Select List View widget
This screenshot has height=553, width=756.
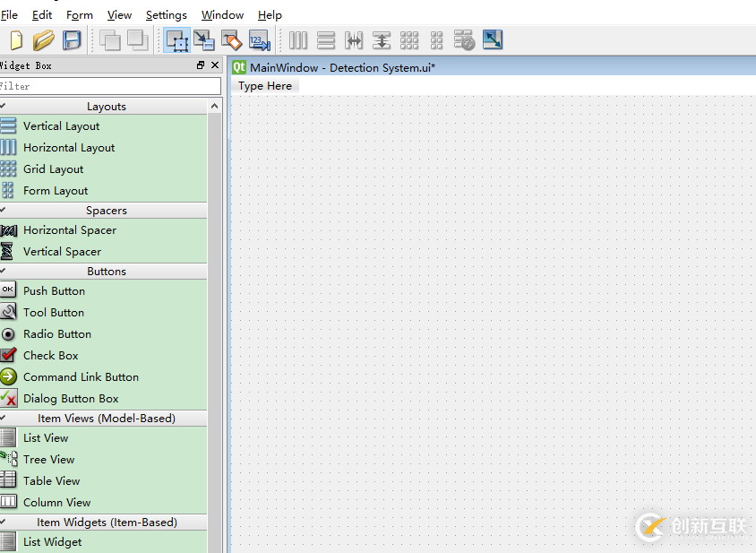point(104,437)
